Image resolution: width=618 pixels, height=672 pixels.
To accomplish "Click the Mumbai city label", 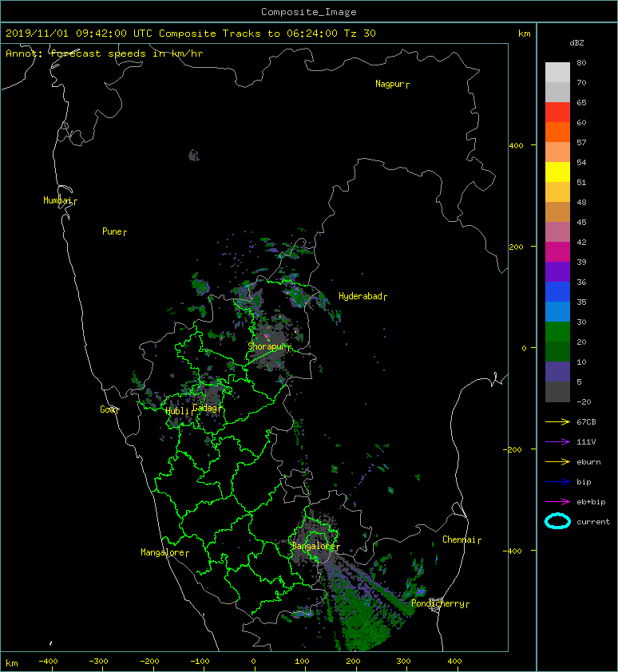I will coord(57,200).
